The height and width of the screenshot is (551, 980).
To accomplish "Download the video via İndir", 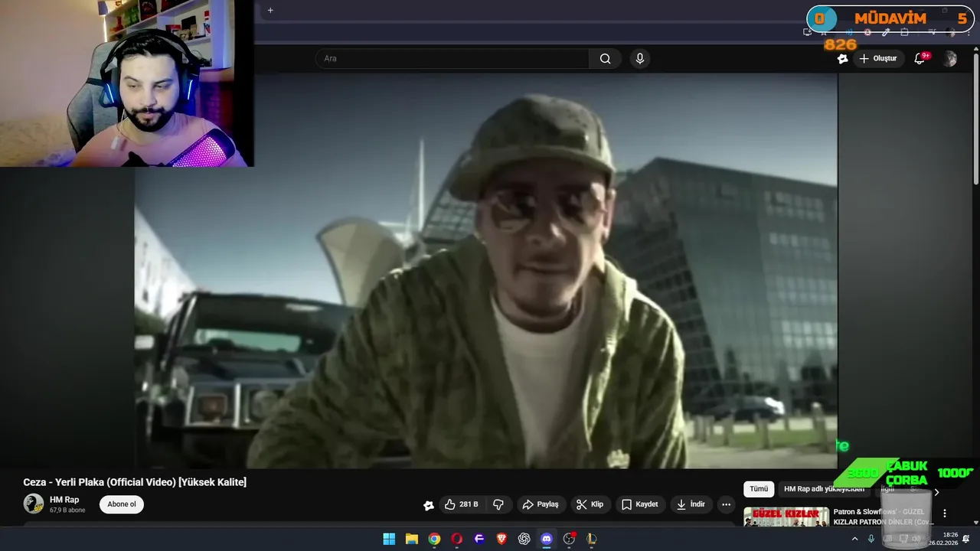I will point(691,504).
